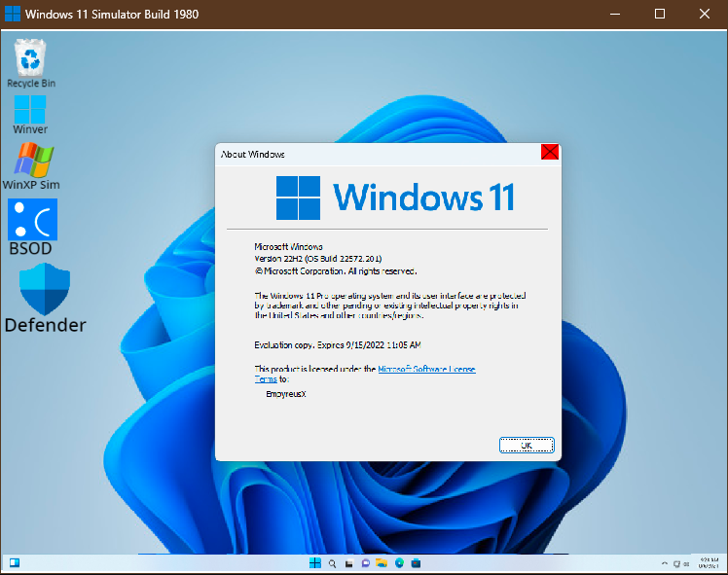Screen dimensions: 728x575
Task: Open the Chat icon on the taskbar
Action: coord(365,563)
